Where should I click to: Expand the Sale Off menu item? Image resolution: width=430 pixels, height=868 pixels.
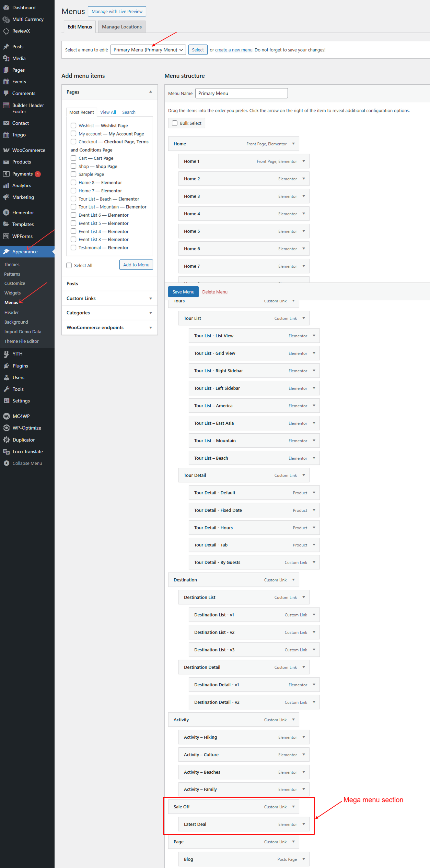[x=293, y=807]
